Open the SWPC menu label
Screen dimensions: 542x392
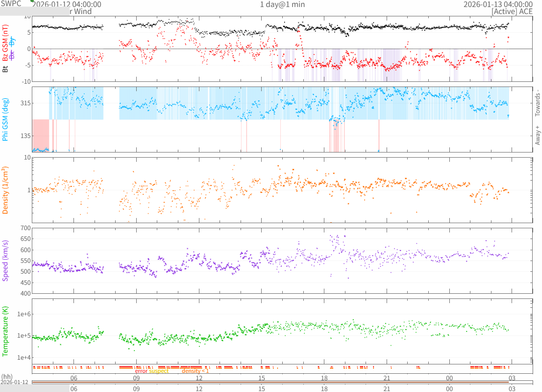11,4
